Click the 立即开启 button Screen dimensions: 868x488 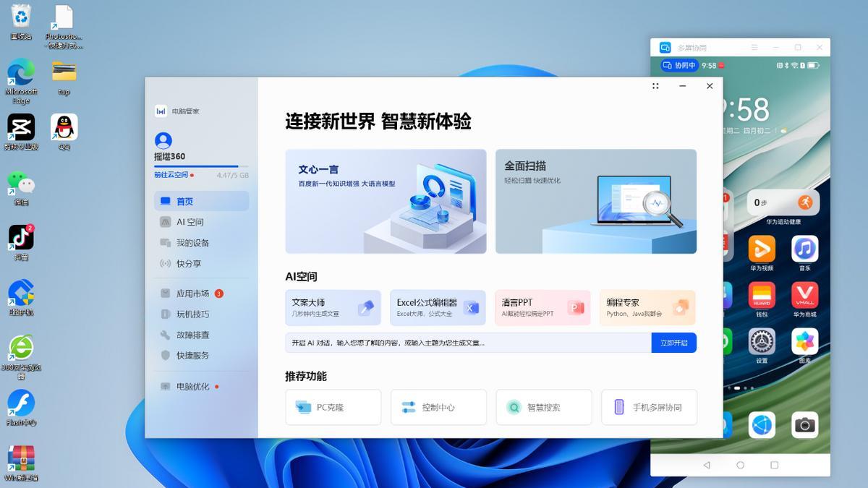tap(673, 343)
